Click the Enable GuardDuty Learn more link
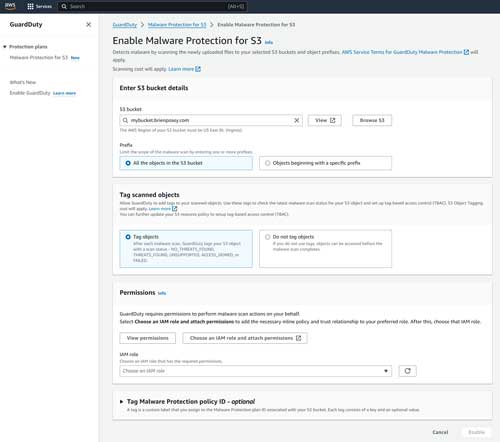The width and height of the screenshot is (500, 442). pyautogui.click(x=64, y=93)
